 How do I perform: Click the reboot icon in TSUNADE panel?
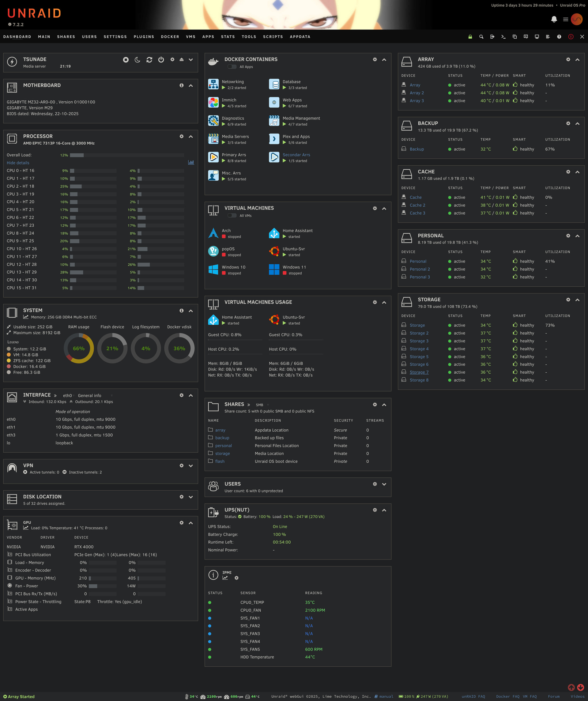coord(149,60)
